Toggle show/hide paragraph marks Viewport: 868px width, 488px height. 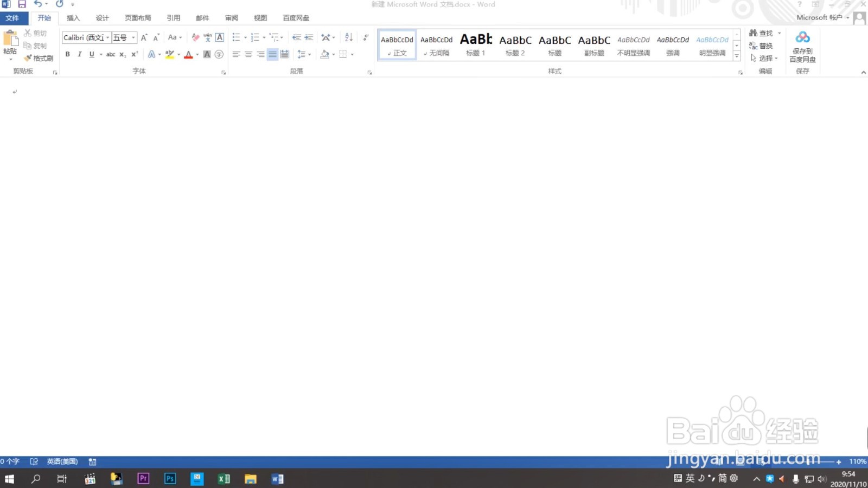point(366,37)
